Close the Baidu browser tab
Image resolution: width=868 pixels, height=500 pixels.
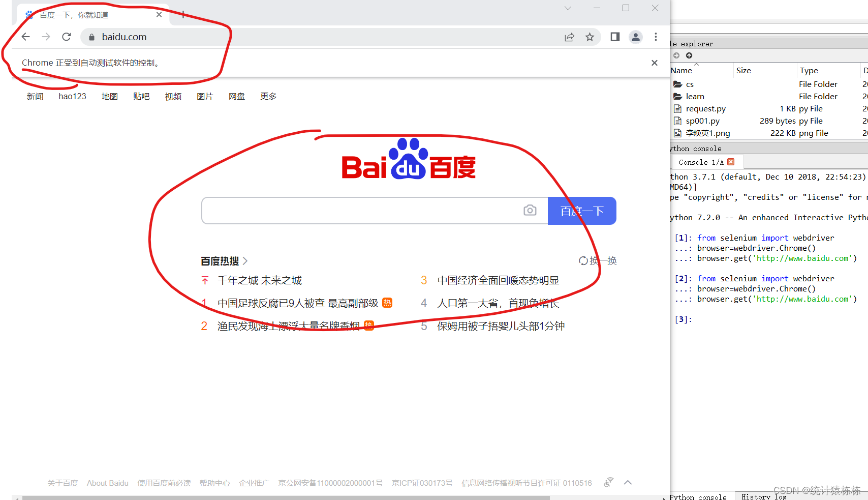[x=159, y=15]
